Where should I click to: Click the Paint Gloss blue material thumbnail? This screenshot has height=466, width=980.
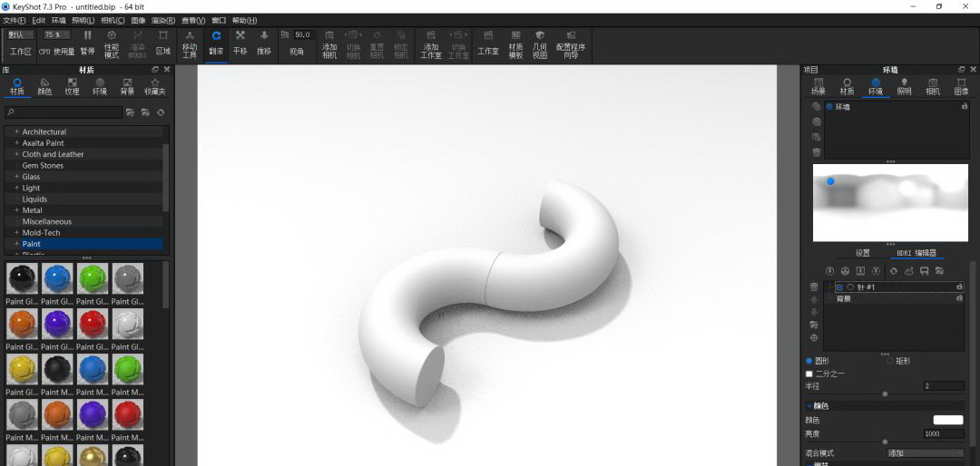(x=58, y=278)
